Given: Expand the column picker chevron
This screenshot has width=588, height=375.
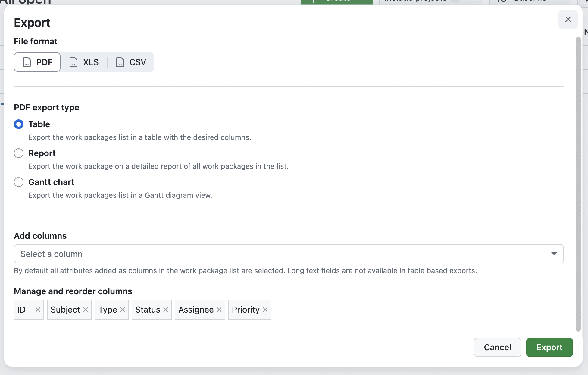Looking at the screenshot, I should point(554,254).
